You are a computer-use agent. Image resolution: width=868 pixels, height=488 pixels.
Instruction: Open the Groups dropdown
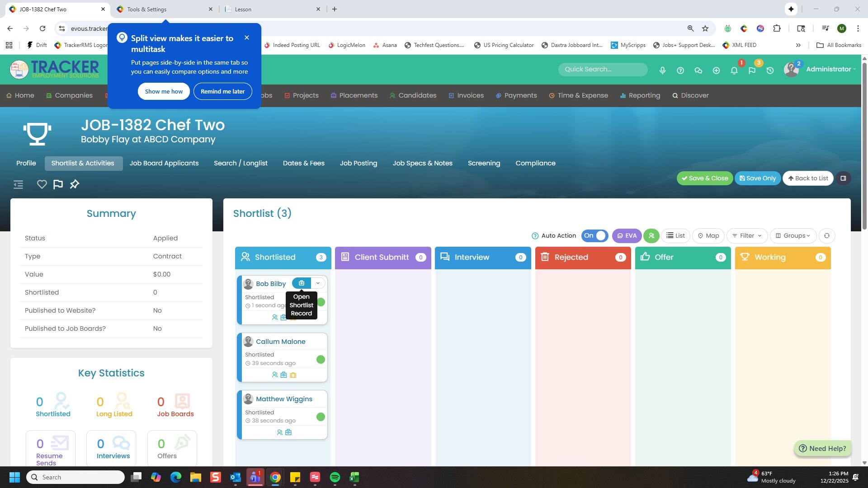click(x=793, y=236)
